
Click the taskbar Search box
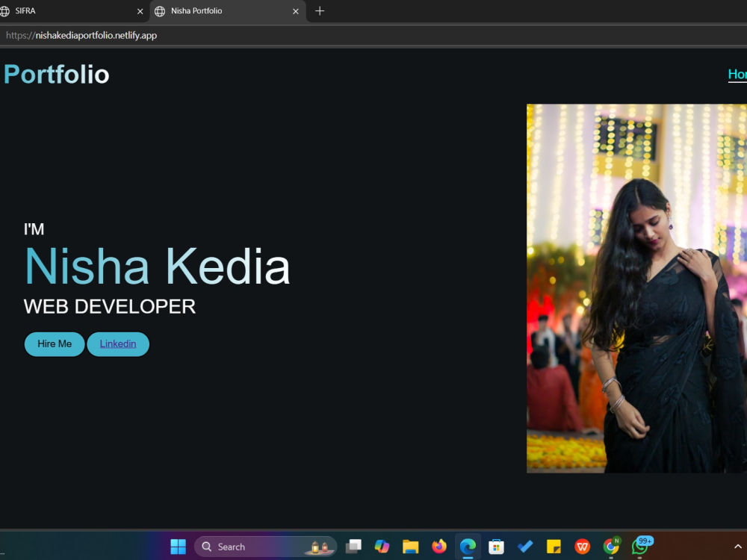265,547
